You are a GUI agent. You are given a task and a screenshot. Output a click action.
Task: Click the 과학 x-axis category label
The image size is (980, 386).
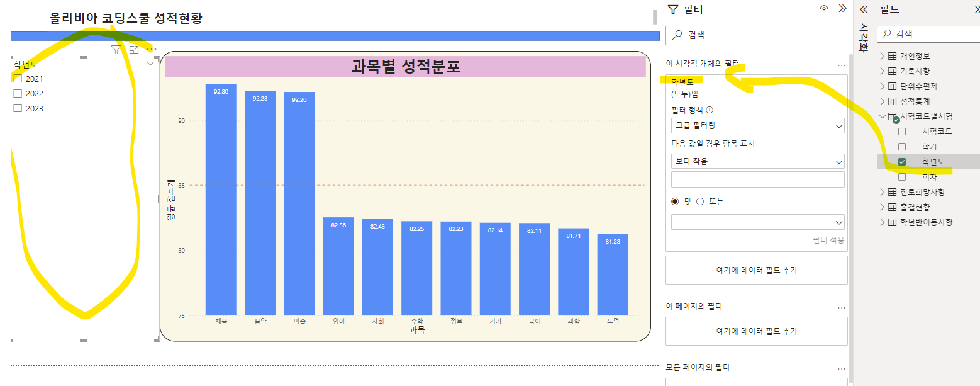point(574,321)
